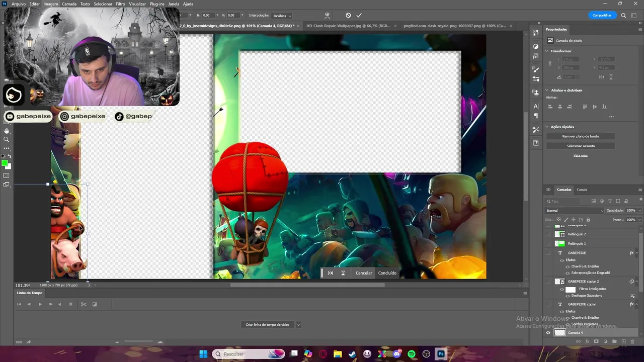Align left edges in the Alinhar section
Screen dimensions: 644x362
550,107
